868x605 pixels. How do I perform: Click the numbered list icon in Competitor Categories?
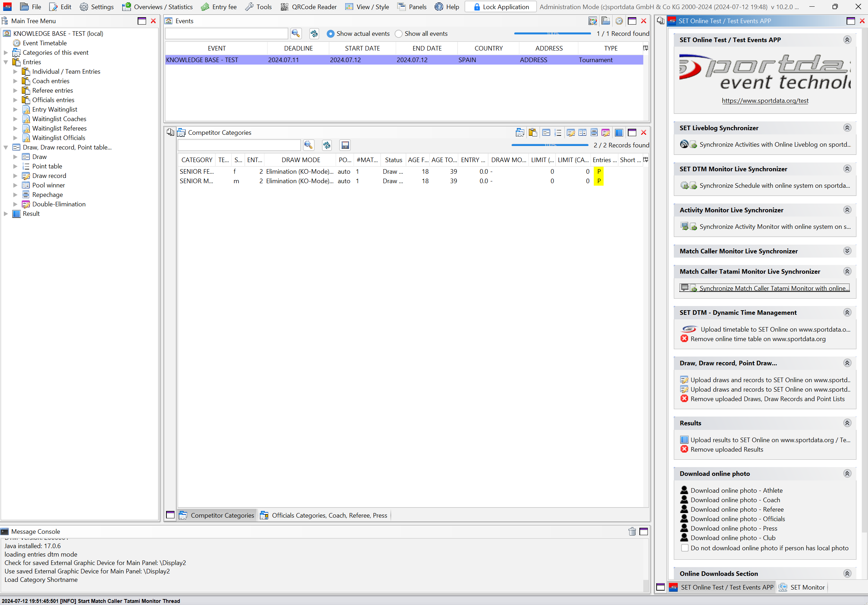pos(558,133)
